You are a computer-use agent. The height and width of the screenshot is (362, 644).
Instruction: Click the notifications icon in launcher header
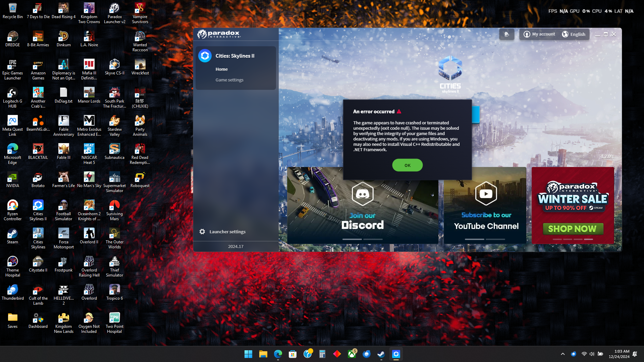coord(506,34)
